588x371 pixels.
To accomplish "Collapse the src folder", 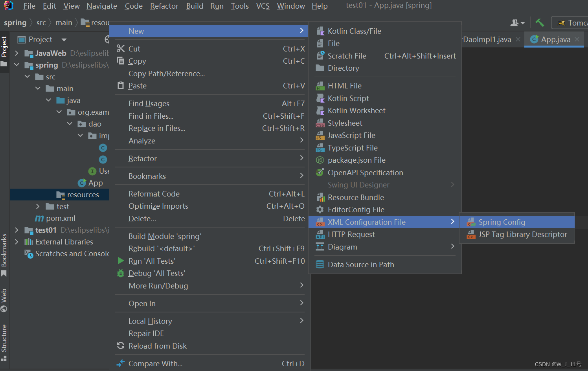I will click(27, 76).
